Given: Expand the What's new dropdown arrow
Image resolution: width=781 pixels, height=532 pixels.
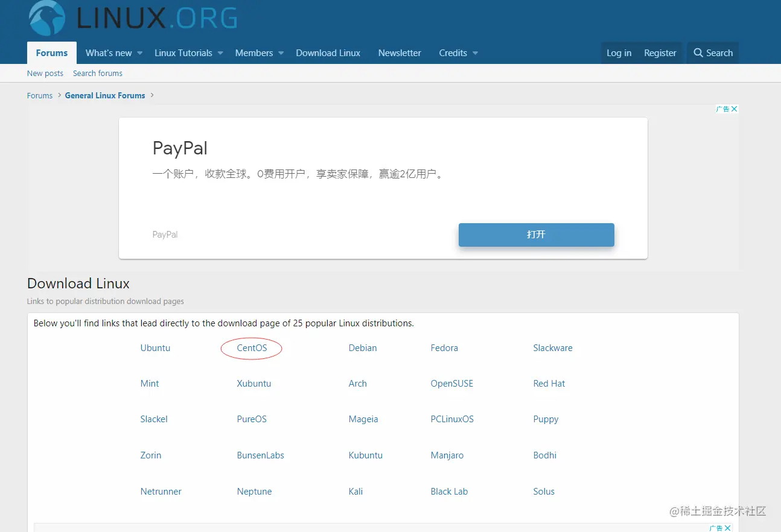Looking at the screenshot, I should (139, 53).
